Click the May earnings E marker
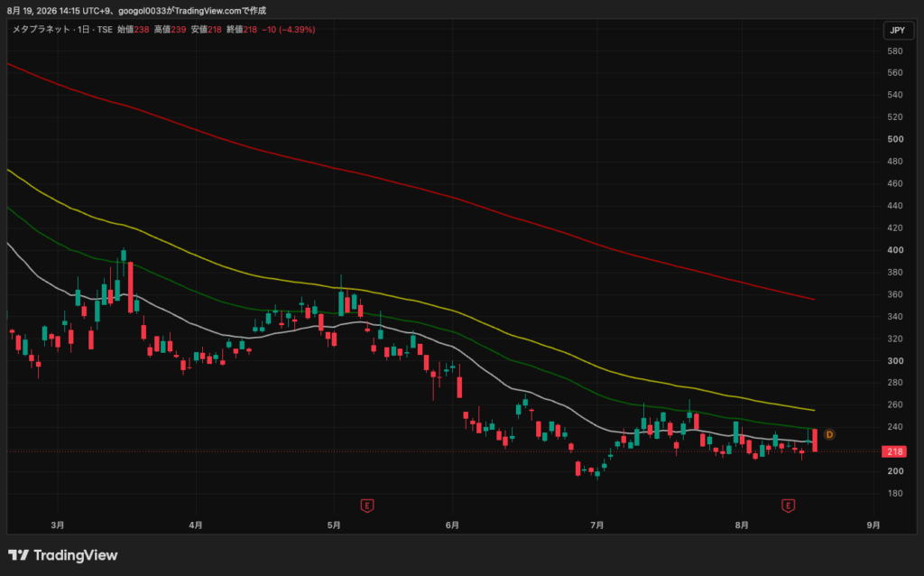924x576 pixels. 367,506
